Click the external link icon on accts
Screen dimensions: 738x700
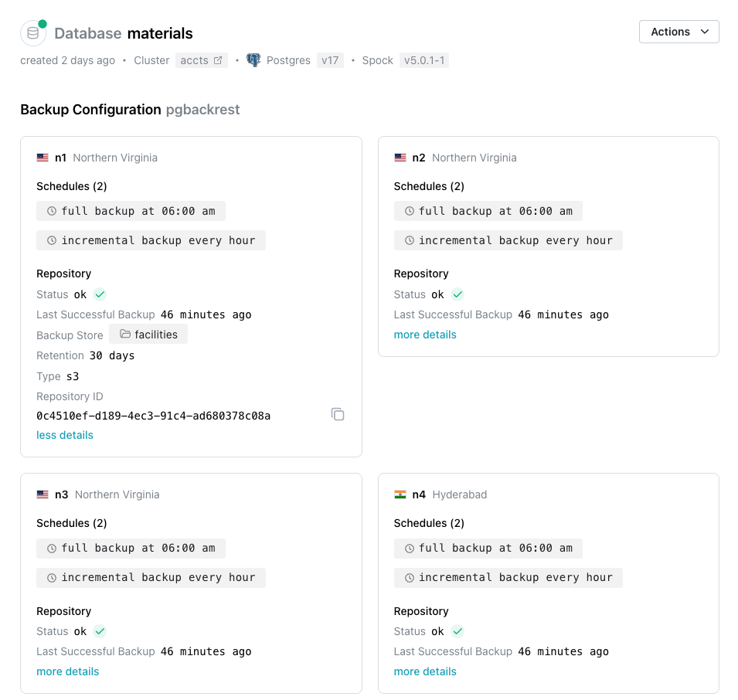[218, 60]
